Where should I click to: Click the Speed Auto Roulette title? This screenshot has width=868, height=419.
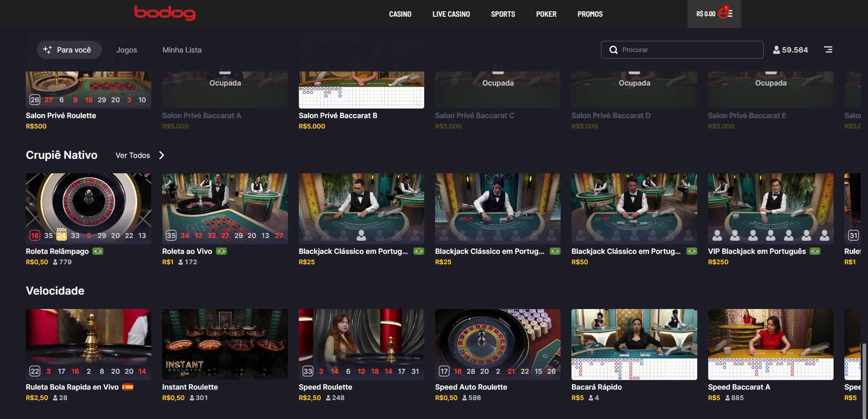471,387
